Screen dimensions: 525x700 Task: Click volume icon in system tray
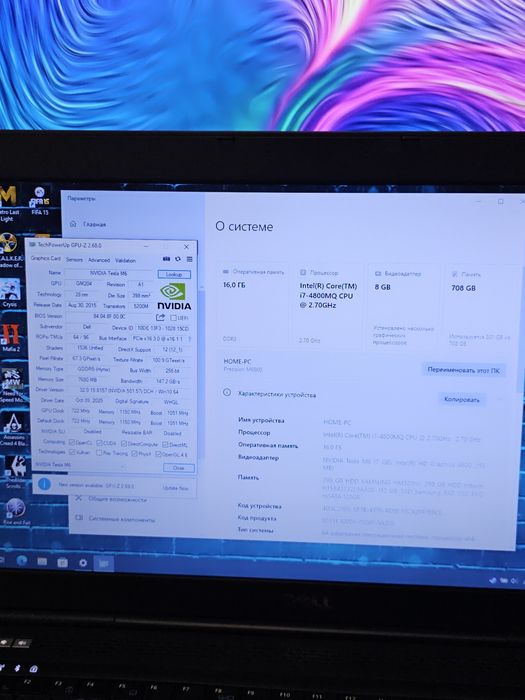point(514,580)
